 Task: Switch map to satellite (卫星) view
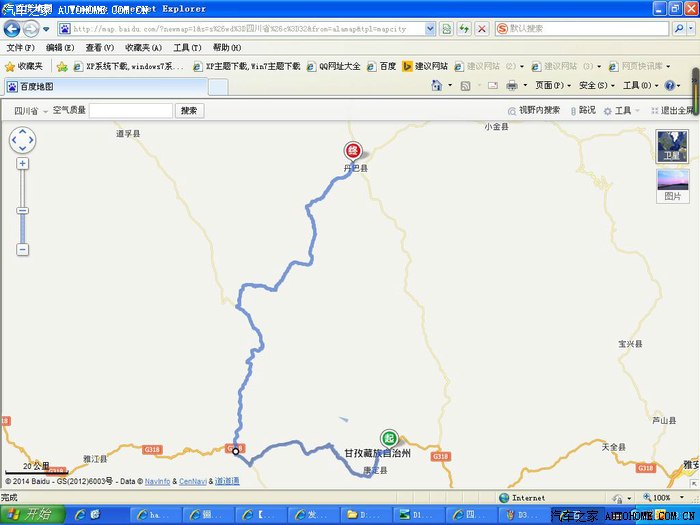(672, 146)
